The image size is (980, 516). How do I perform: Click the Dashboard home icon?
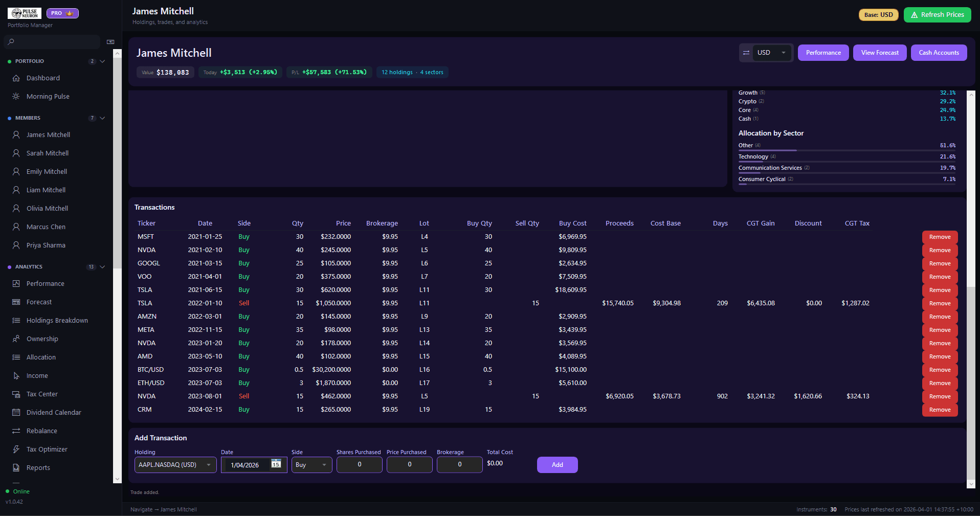click(x=16, y=78)
